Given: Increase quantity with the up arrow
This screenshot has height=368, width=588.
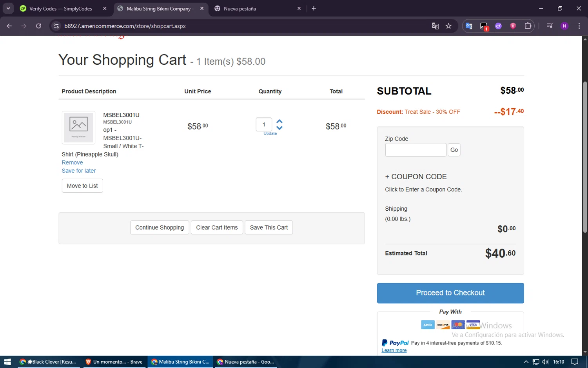Looking at the screenshot, I should [279, 122].
